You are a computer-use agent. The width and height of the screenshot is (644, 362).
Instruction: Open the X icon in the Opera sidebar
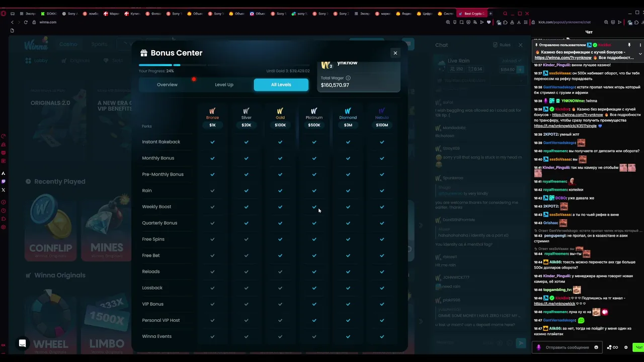pyautogui.click(x=4, y=190)
